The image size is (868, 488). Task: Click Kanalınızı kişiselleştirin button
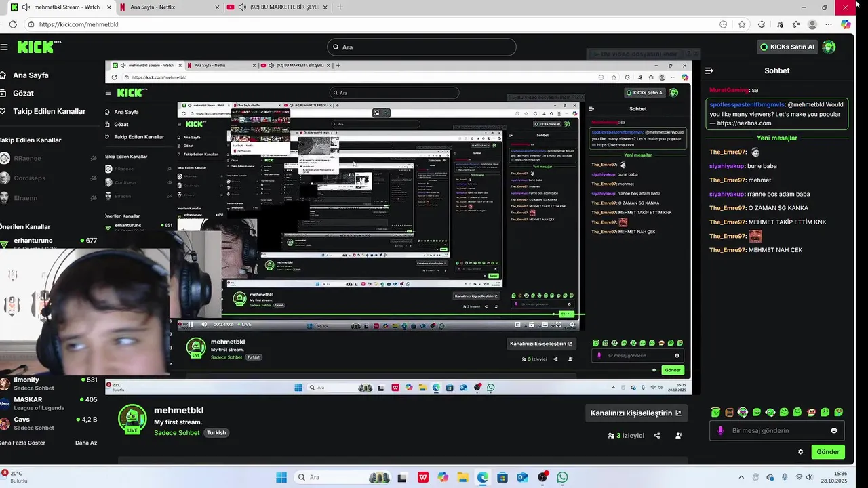(635, 413)
